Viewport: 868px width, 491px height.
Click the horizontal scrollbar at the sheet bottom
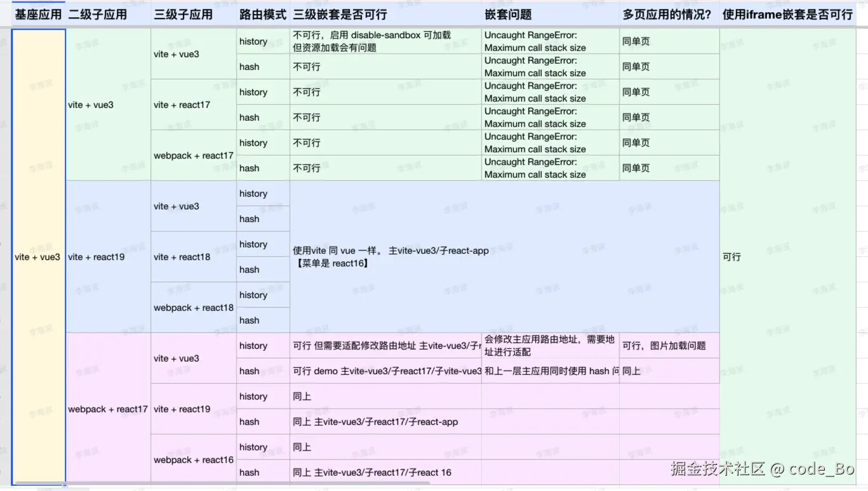(222, 483)
